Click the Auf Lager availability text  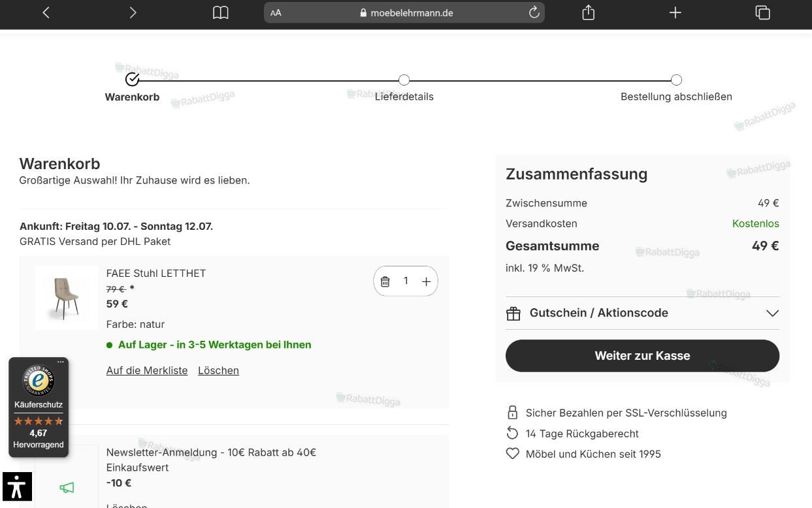(x=214, y=345)
